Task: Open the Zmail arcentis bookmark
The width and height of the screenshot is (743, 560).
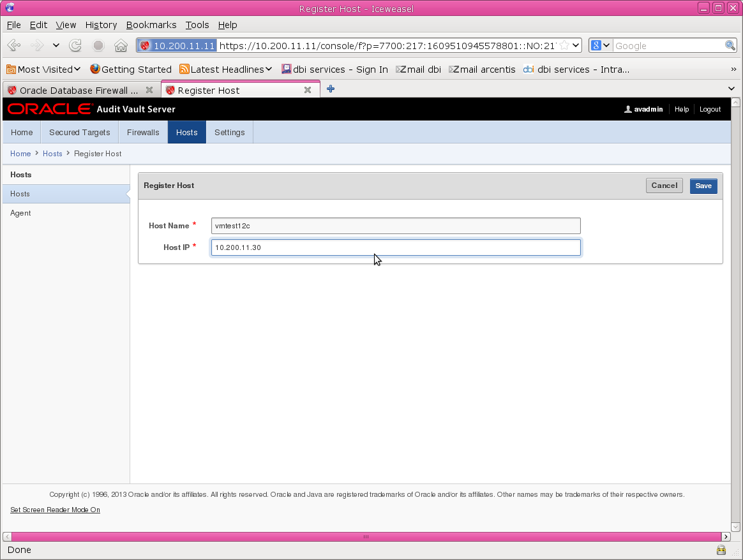Action: coord(482,69)
